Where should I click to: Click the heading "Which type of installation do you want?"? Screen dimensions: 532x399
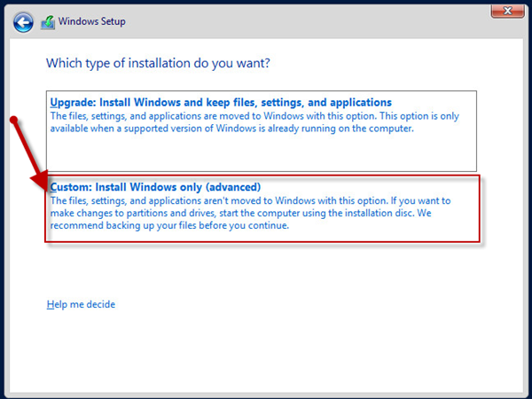[158, 64]
